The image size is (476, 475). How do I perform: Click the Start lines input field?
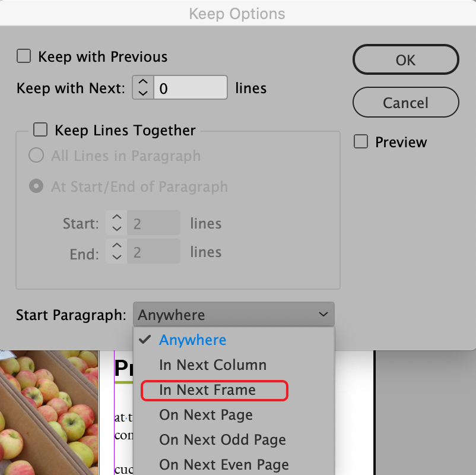pyautogui.click(x=154, y=223)
